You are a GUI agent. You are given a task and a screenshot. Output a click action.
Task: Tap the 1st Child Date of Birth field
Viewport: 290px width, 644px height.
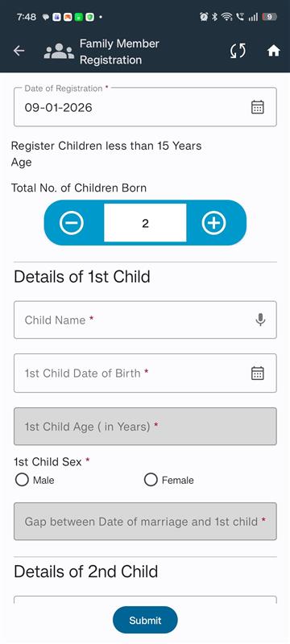tap(145, 373)
